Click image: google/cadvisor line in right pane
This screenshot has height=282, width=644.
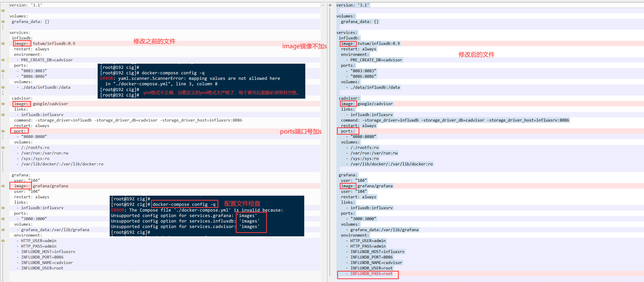click(490, 104)
